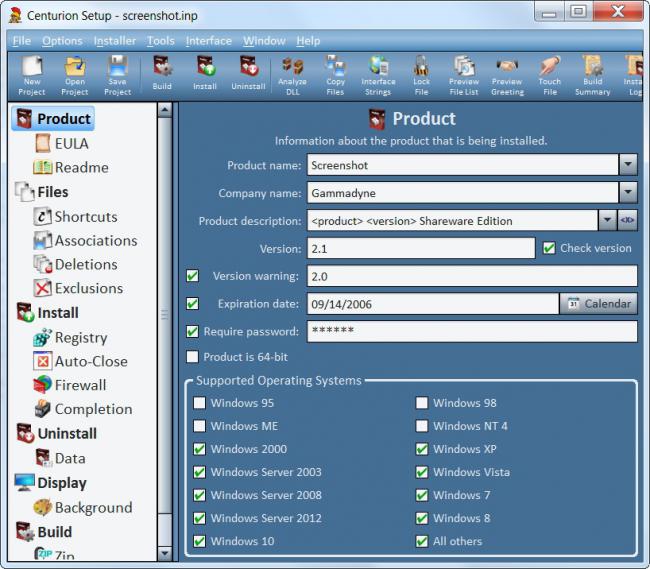The width and height of the screenshot is (650, 569).
Task: Select EULA in the sidebar
Action: point(62,144)
